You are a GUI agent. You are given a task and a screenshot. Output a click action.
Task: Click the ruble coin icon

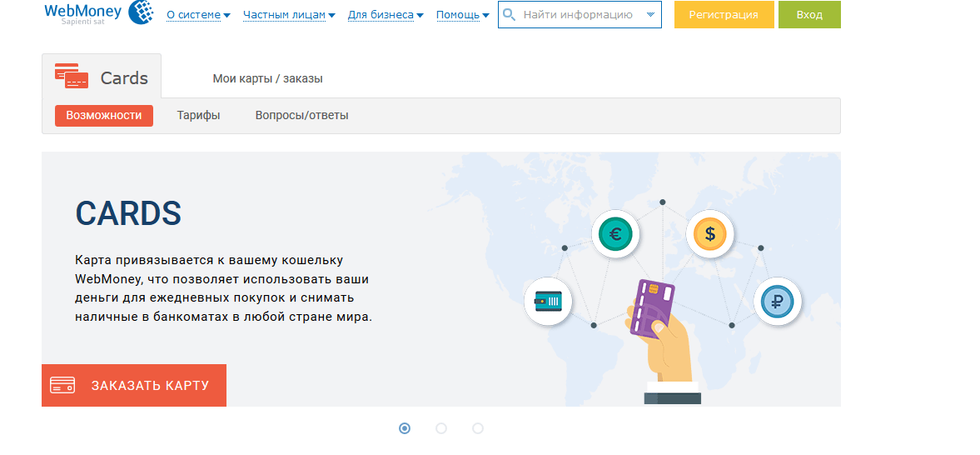(778, 302)
